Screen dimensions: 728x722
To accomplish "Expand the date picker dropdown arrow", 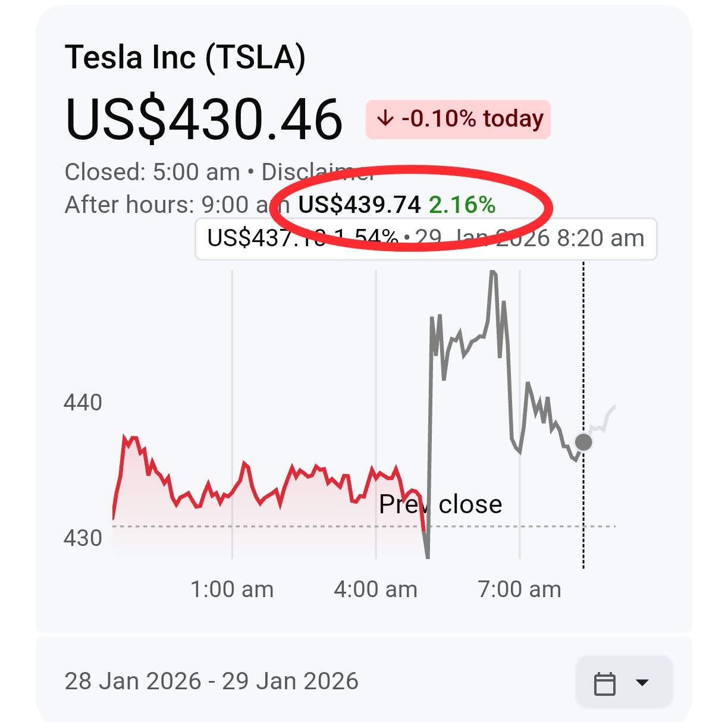I will point(642,682).
